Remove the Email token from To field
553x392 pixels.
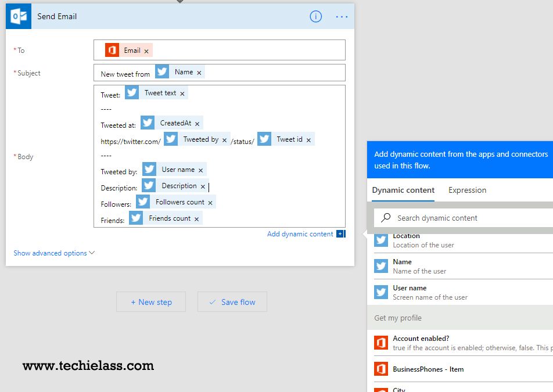point(146,51)
